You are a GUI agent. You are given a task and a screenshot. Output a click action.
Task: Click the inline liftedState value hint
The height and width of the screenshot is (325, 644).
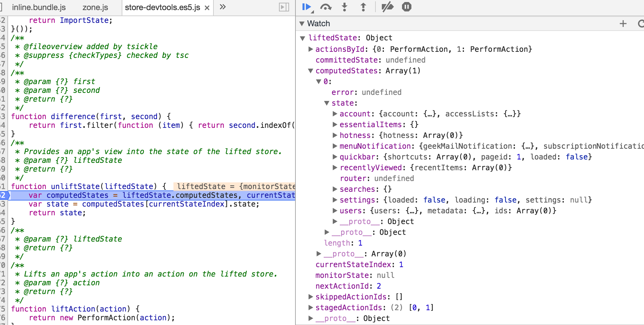point(234,186)
